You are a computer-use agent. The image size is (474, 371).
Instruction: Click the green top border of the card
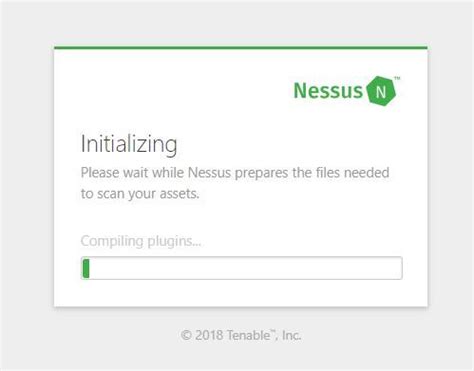(x=241, y=48)
